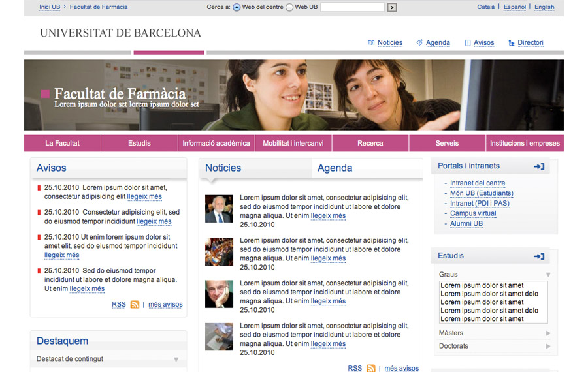Click 'més avisos' link under Noticies list
Image resolution: width=588 pixels, height=372 pixels.
pyautogui.click(x=401, y=368)
